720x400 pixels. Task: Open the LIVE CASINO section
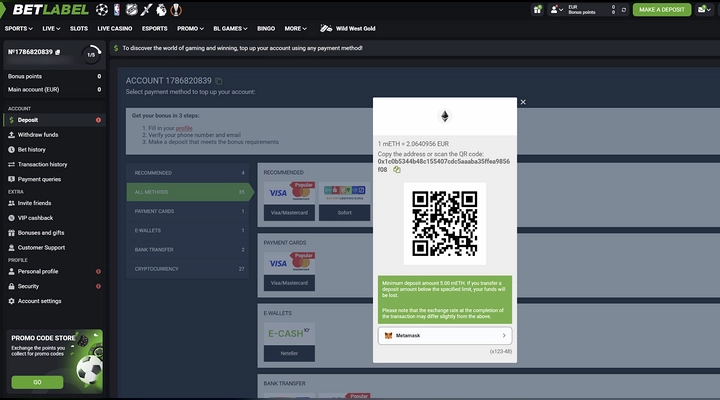click(x=114, y=28)
